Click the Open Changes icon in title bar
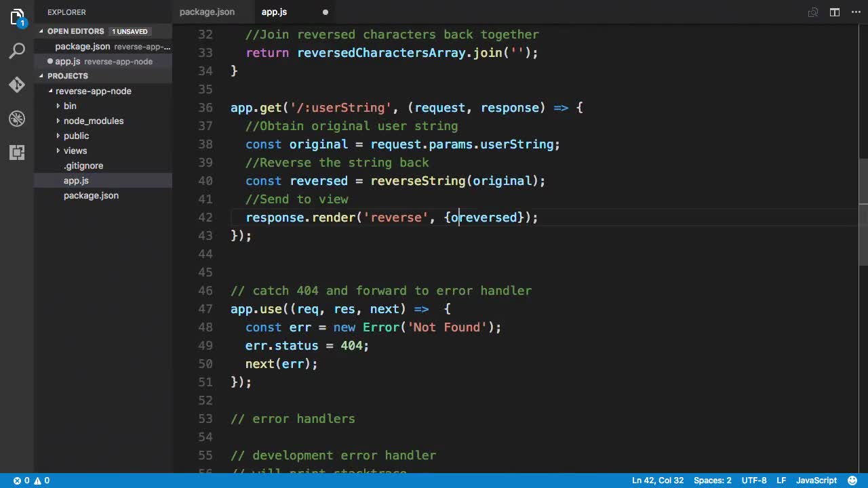This screenshot has height=488, width=868. 813,12
